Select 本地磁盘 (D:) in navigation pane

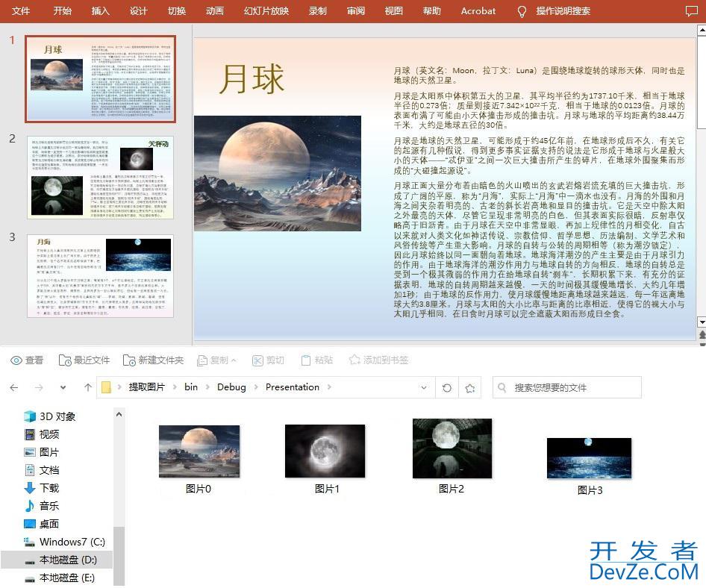pyautogui.click(x=66, y=560)
